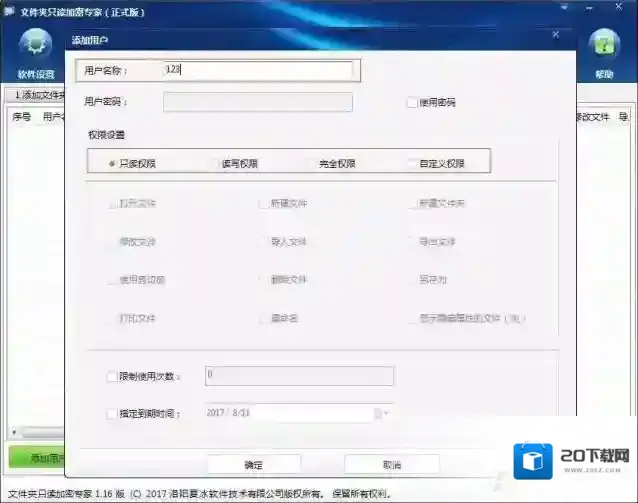
Task: Select the 完全权限 radio option
Action: 312,164
